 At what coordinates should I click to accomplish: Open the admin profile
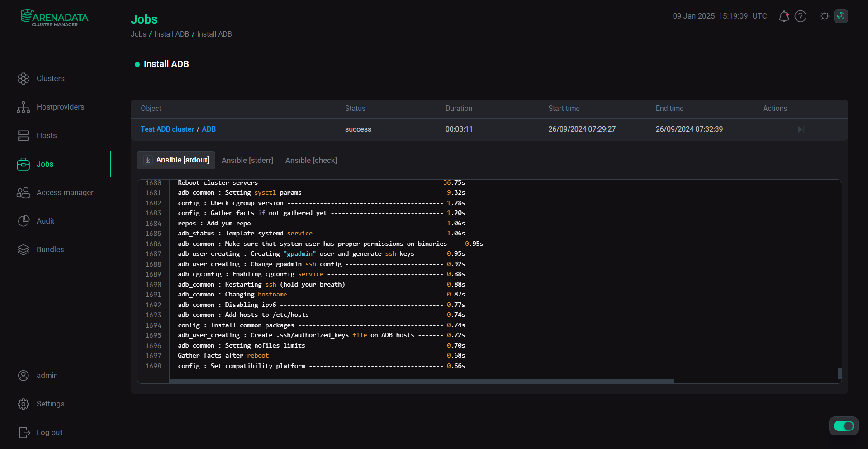pyautogui.click(x=47, y=375)
